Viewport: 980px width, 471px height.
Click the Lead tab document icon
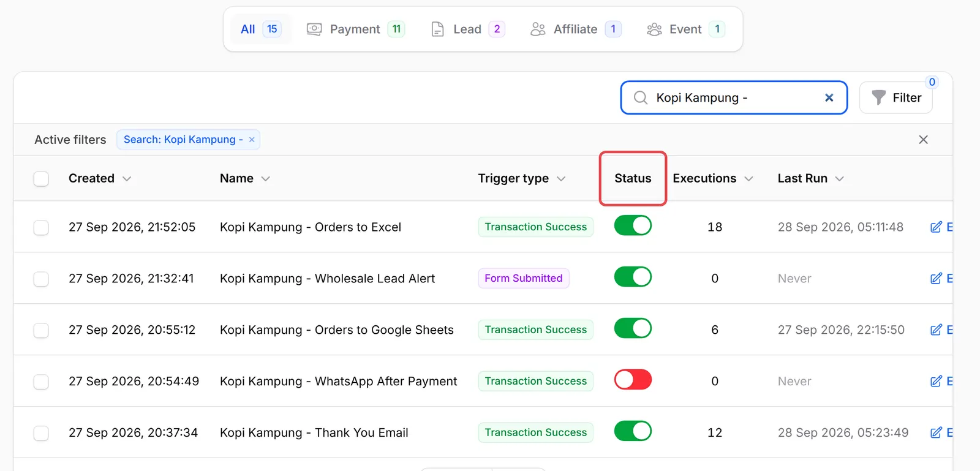(x=437, y=29)
